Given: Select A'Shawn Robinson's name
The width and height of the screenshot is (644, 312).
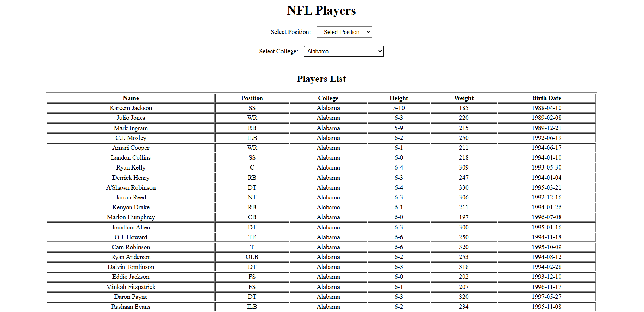Looking at the screenshot, I should pyautogui.click(x=131, y=187).
